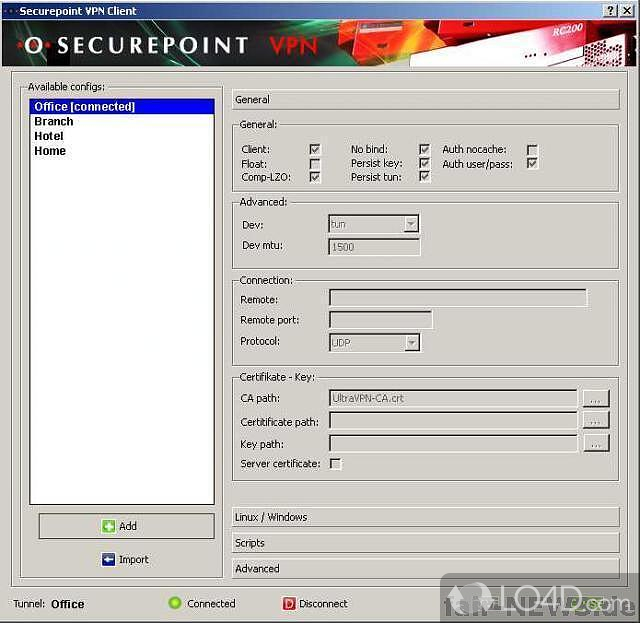Enable the Server certificate checkbox
The image size is (640, 623).
coord(335,464)
